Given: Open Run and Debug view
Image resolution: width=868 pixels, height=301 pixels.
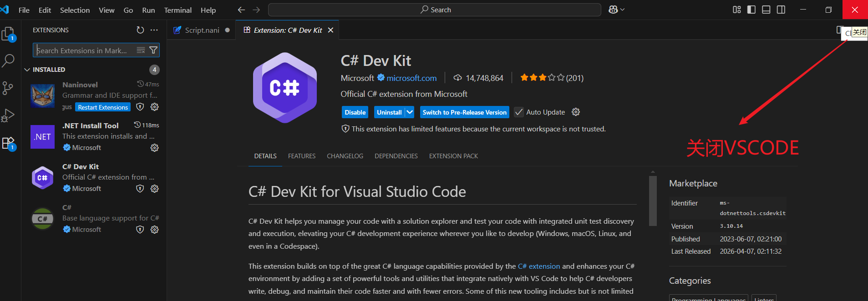Looking at the screenshot, I should click(8, 115).
